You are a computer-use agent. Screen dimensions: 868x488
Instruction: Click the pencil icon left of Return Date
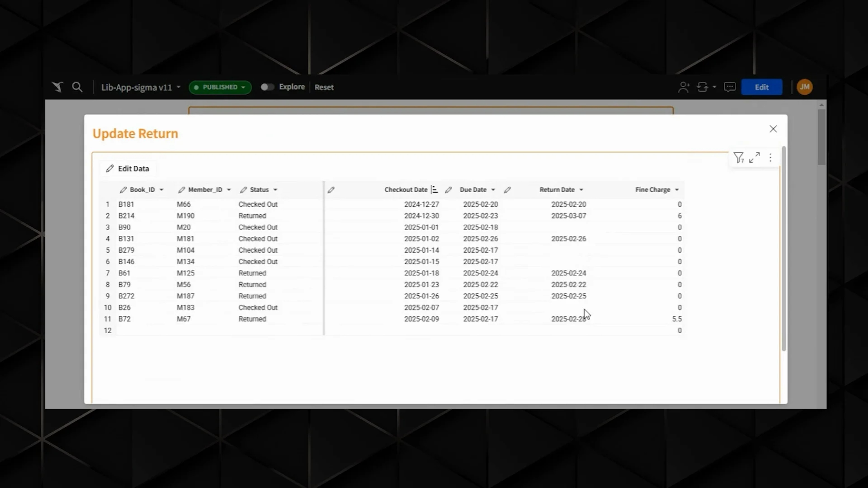click(x=507, y=190)
